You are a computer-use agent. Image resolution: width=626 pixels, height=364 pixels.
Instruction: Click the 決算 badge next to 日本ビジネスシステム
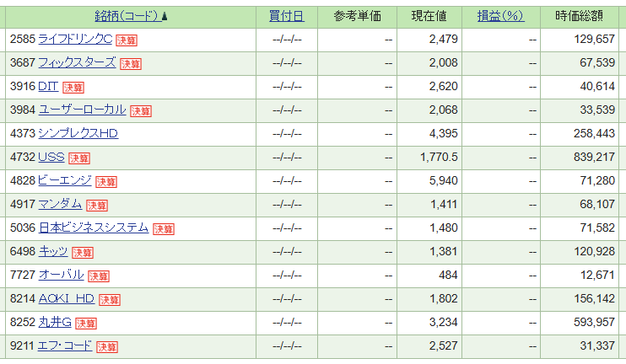tap(164, 229)
